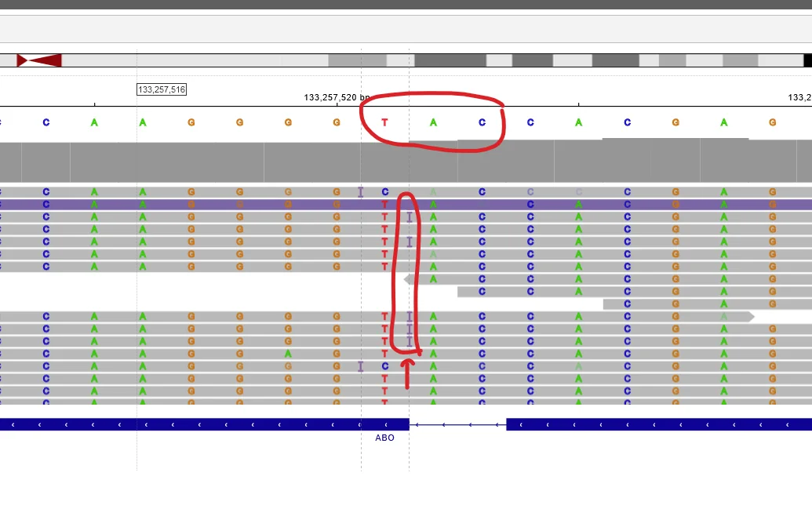Image resolution: width=812 pixels, height=516 pixels.
Task: Click the first dark gray ideogram band
Action: [450, 60]
